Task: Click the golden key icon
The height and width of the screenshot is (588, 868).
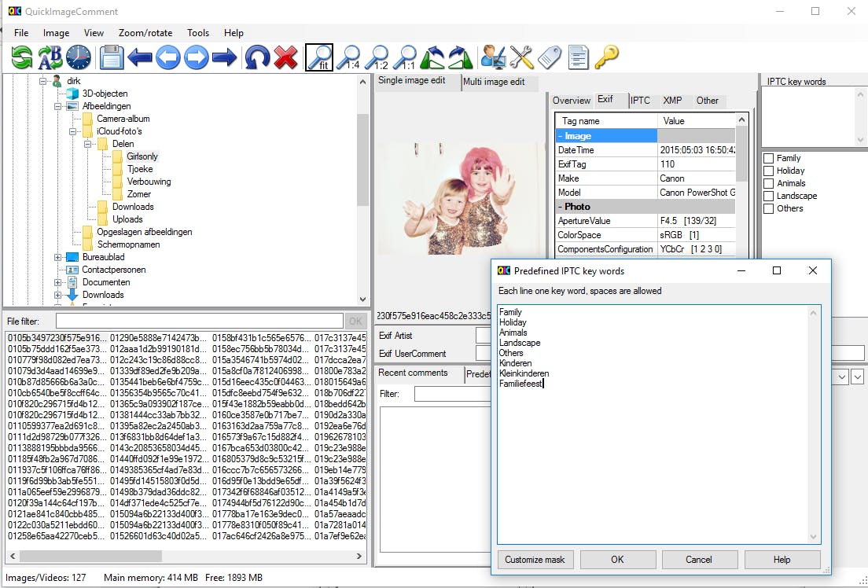Action: point(607,57)
